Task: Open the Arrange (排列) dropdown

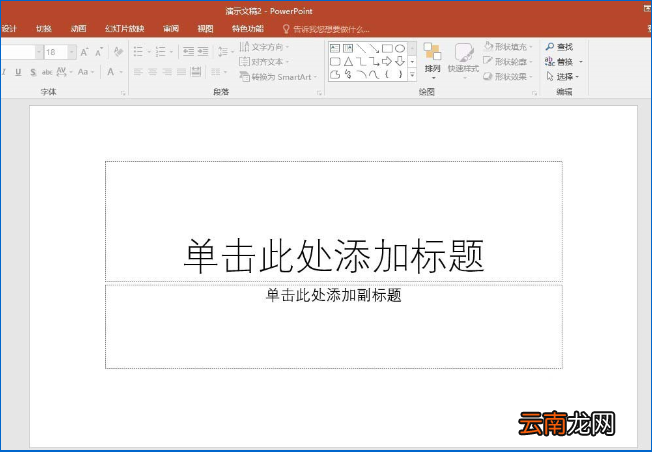Action: 432,61
